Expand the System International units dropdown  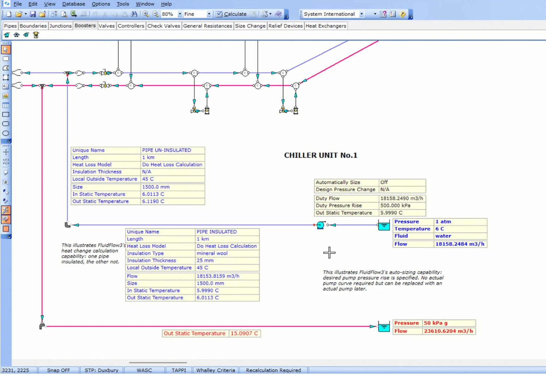pyautogui.click(x=362, y=14)
